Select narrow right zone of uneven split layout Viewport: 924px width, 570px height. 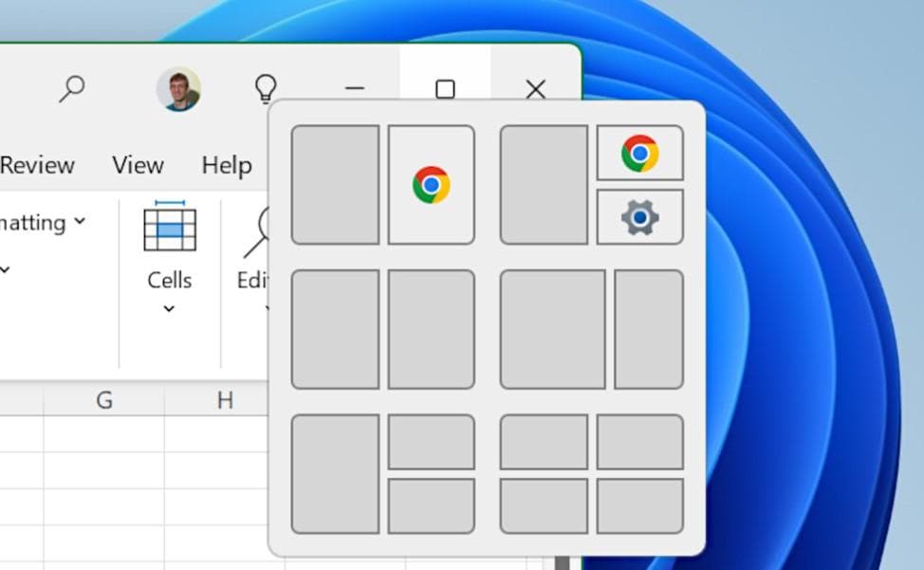[x=649, y=329]
